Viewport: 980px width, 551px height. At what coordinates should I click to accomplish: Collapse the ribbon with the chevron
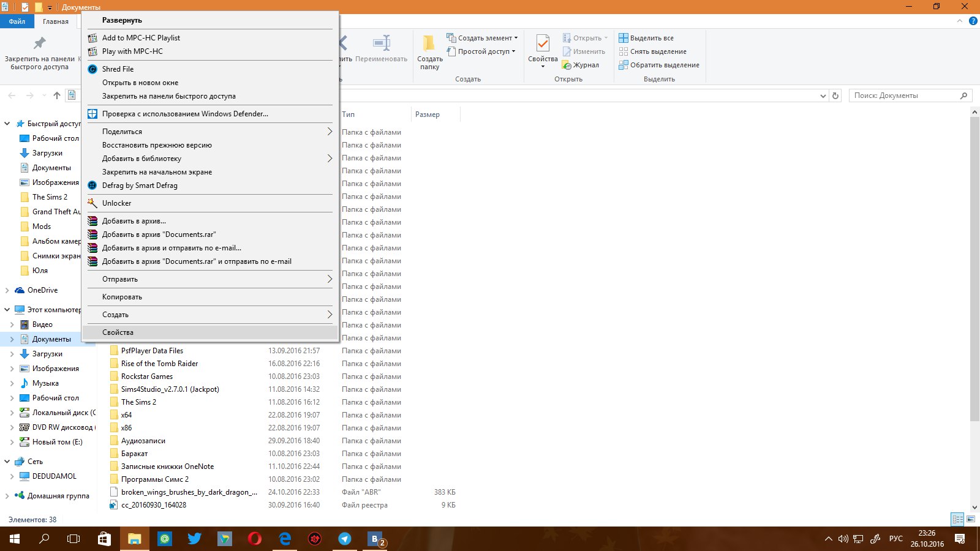960,21
